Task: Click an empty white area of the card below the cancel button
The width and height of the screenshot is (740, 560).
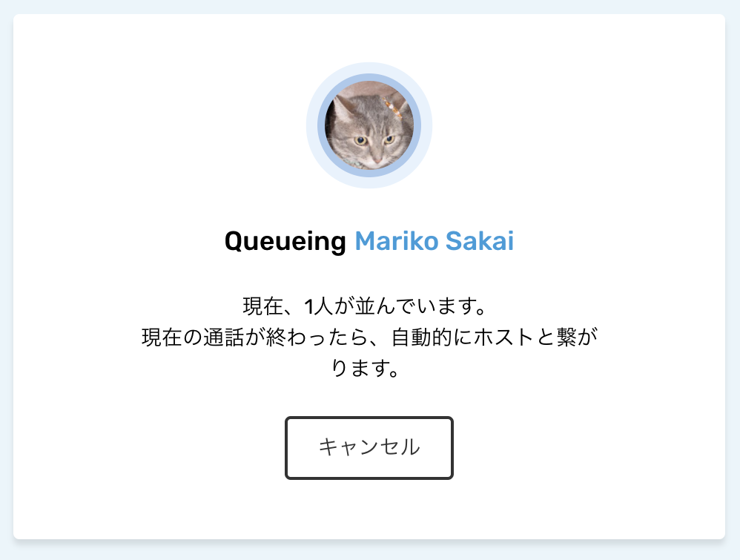Action: [x=369, y=510]
